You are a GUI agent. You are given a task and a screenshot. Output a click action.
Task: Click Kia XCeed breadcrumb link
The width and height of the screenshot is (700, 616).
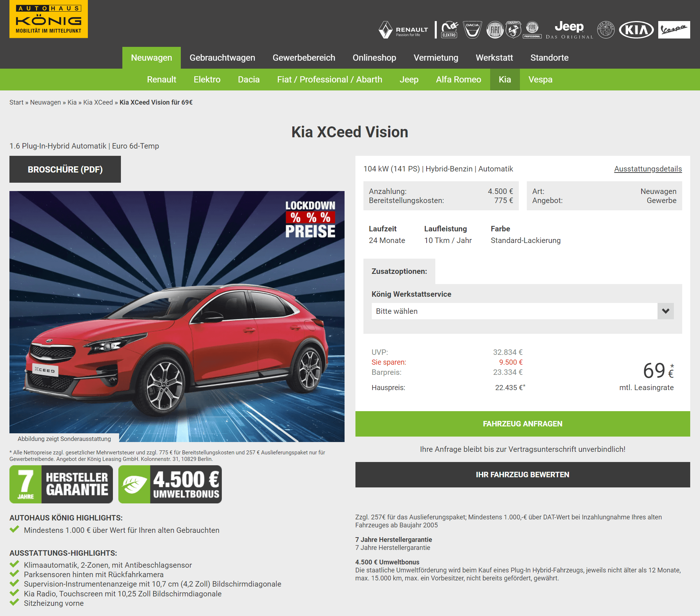coord(98,102)
